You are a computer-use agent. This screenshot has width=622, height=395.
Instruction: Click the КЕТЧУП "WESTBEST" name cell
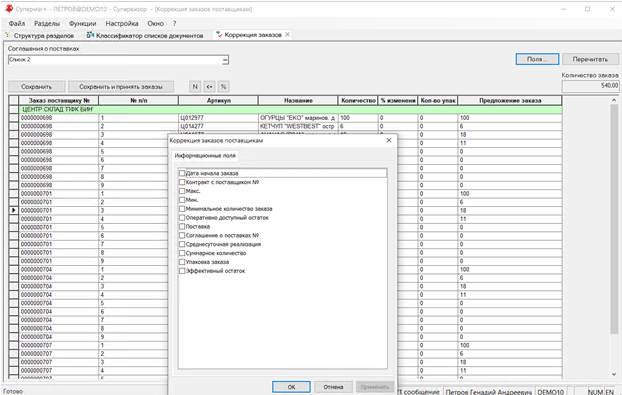pos(298,126)
